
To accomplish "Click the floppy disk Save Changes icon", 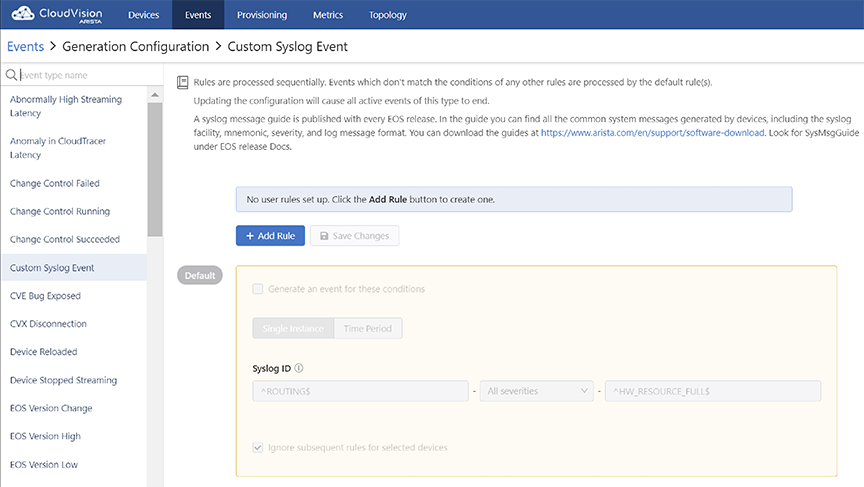I will 324,236.
